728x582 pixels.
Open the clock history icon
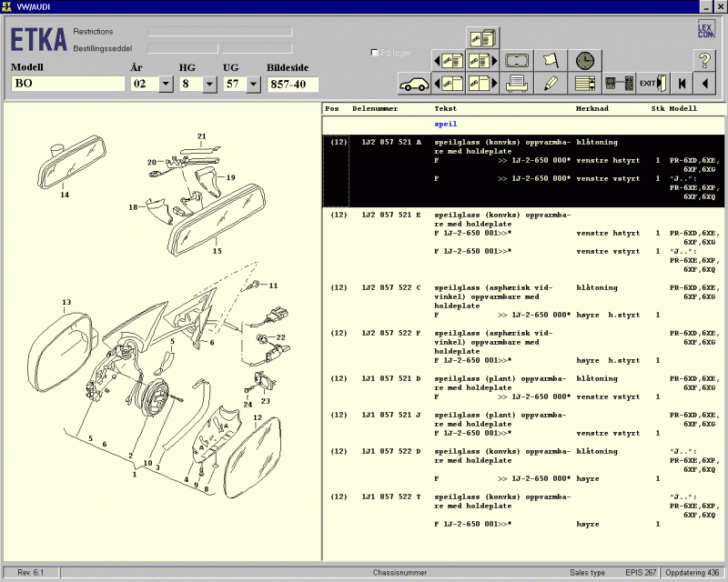click(584, 61)
